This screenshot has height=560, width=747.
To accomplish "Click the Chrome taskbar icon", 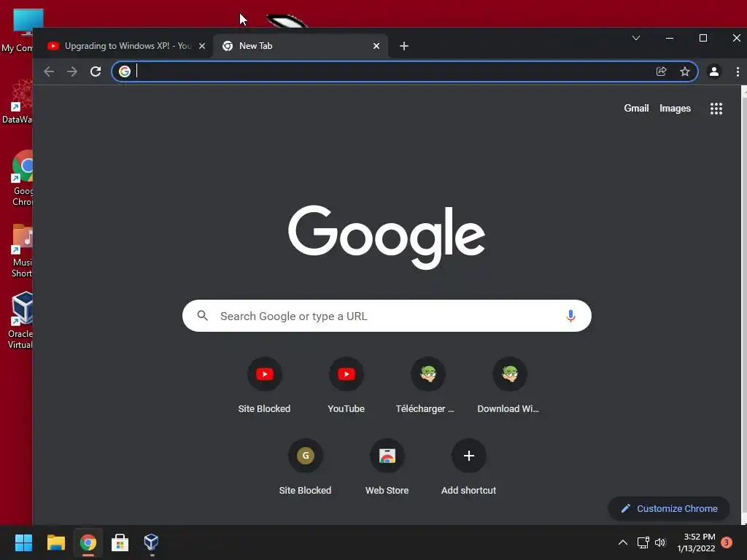I will pyautogui.click(x=88, y=542).
